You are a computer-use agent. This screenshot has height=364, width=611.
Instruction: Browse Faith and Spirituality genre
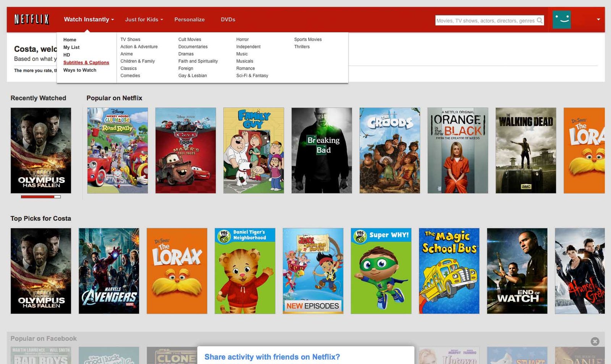(x=198, y=61)
